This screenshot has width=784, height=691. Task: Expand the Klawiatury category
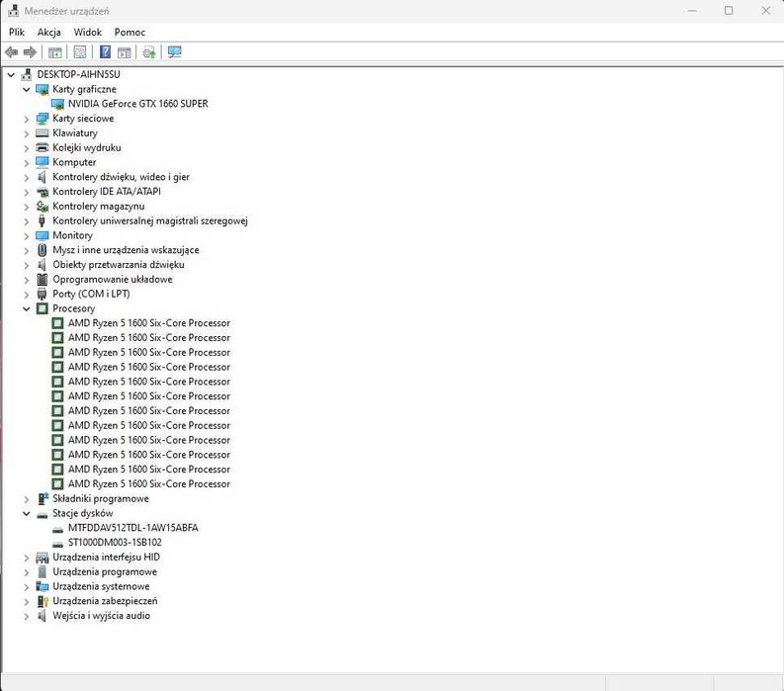27,133
